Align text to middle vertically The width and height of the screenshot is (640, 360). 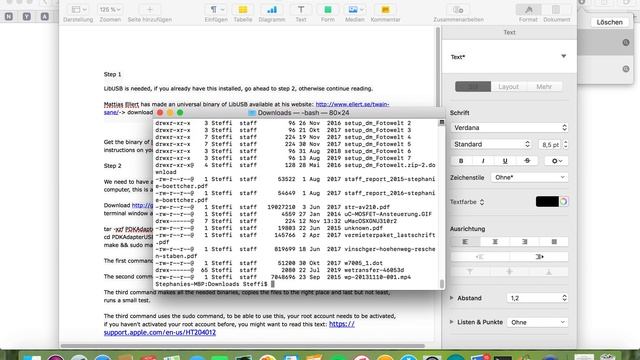click(509, 272)
